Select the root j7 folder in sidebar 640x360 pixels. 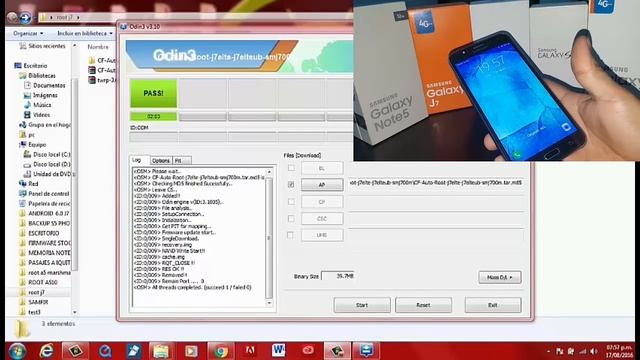click(x=36, y=292)
